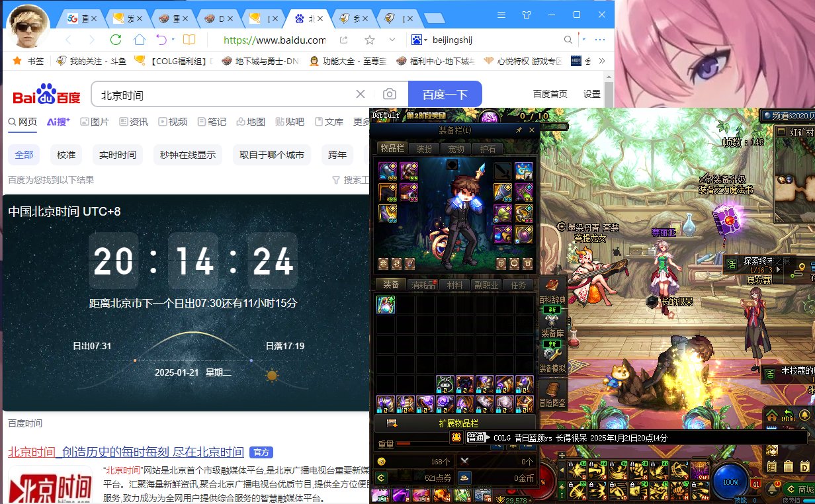Open the 百度首页 link
This screenshot has height=504, width=815.
[x=550, y=95]
